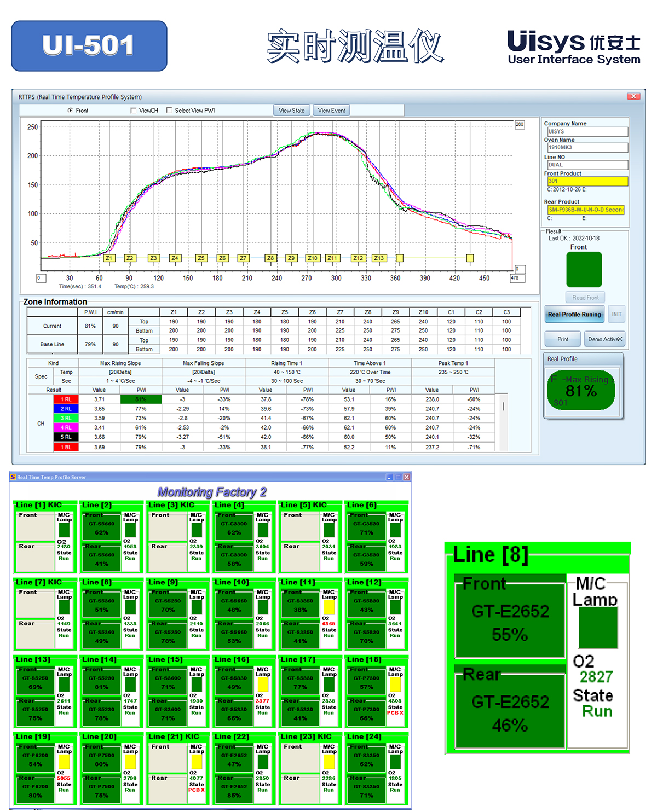Click the Real Profile 81% gauge
This screenshot has width=657, height=812.
581,390
